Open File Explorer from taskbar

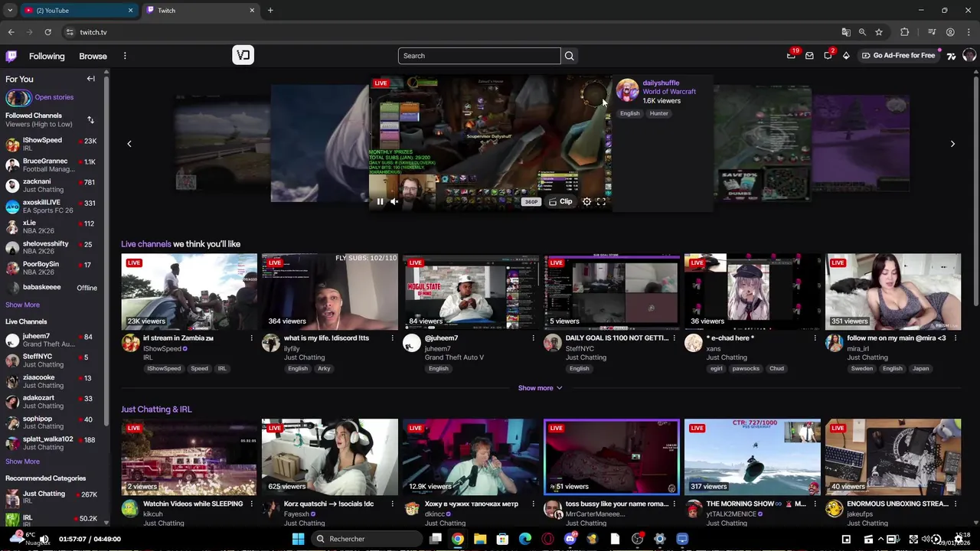tap(480, 539)
